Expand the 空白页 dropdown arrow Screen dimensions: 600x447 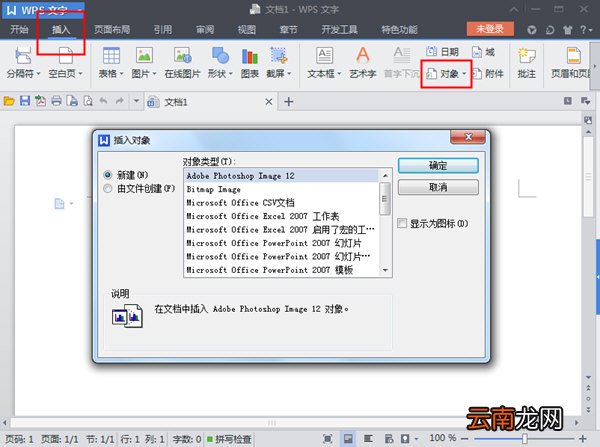(x=80, y=73)
